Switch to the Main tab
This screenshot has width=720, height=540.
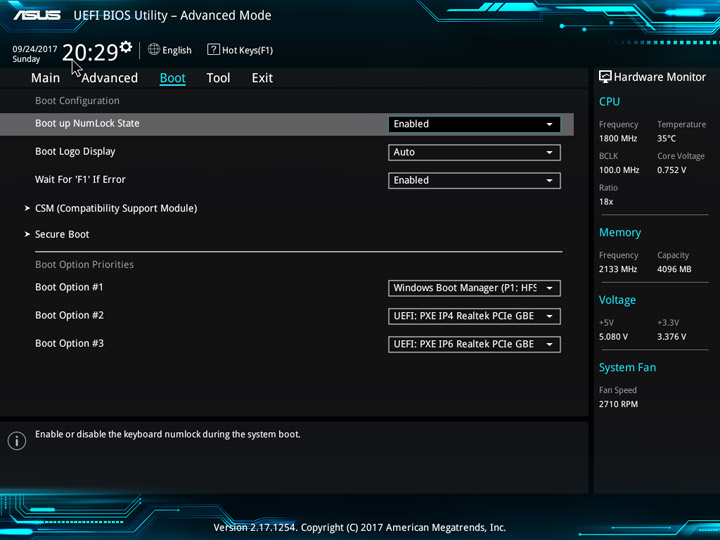pyautogui.click(x=45, y=78)
